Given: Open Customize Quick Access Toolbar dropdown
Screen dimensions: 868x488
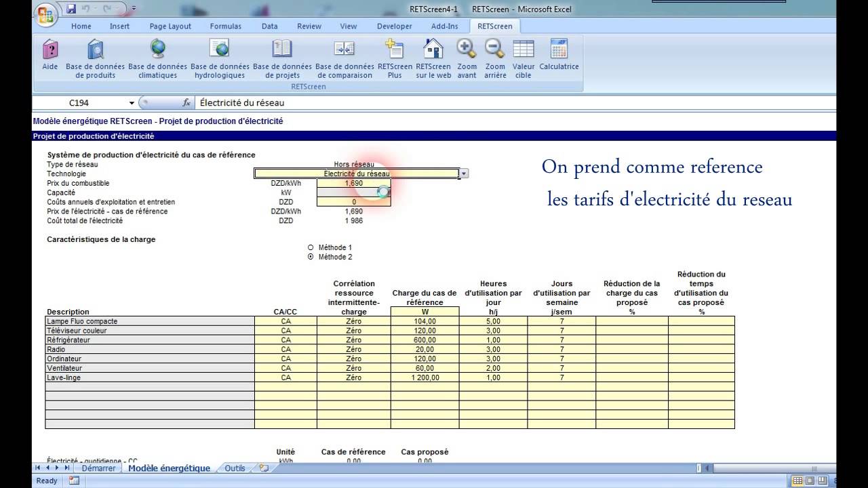Looking at the screenshot, I should coord(134,9).
